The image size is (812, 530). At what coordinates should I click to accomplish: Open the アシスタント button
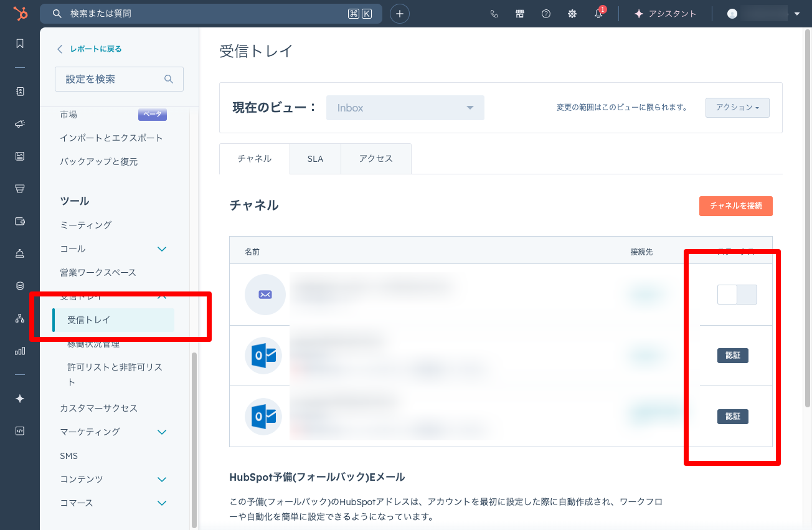(665, 14)
